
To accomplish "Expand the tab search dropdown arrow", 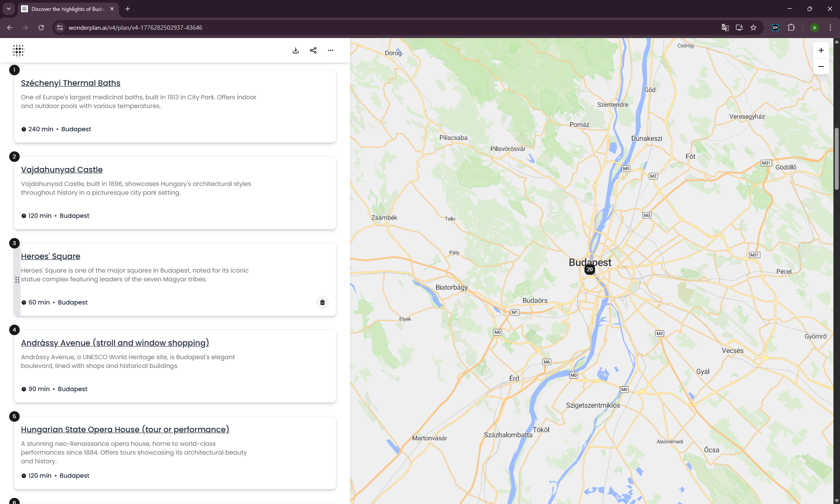I will 8,9.
